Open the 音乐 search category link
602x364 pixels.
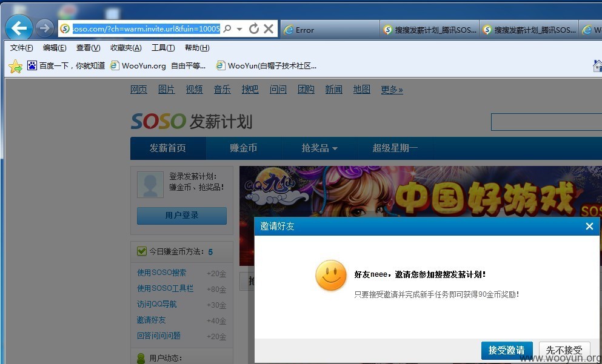point(222,90)
